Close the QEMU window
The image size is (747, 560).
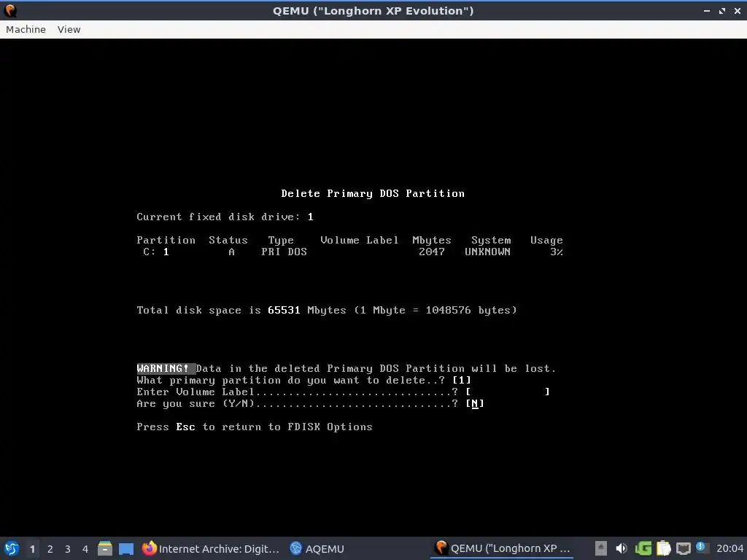pos(737,10)
